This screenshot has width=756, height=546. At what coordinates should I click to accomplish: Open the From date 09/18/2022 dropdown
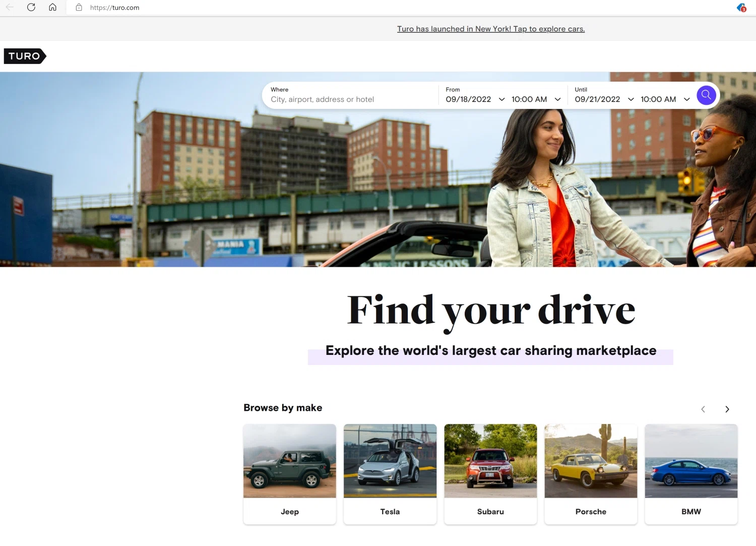[475, 99]
